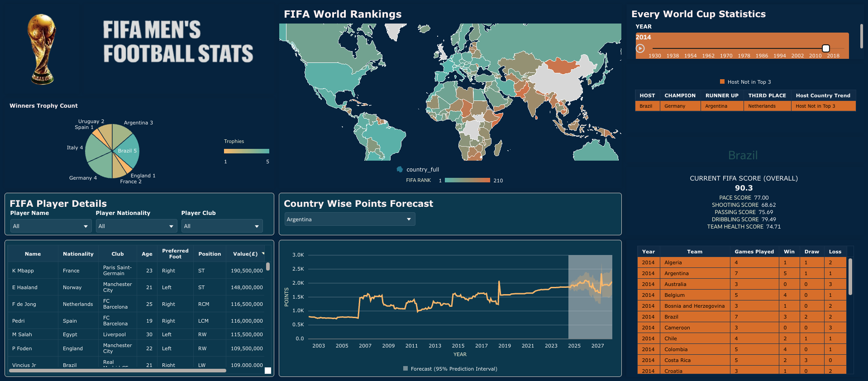Screen dimensions: 868x381
Task: Open the Player Name filter dropdown
Action: [51, 226]
